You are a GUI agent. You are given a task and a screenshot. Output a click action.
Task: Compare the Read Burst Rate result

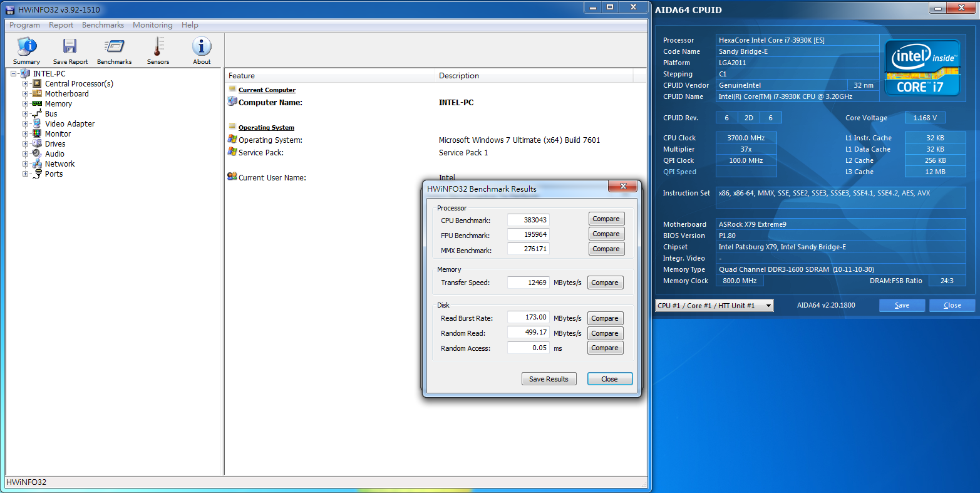pyautogui.click(x=605, y=318)
